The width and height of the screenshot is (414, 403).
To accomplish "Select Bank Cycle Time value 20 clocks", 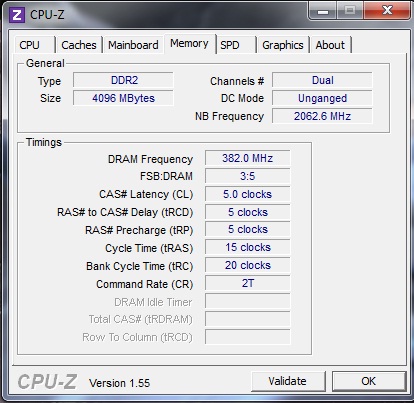I will click(x=248, y=265).
